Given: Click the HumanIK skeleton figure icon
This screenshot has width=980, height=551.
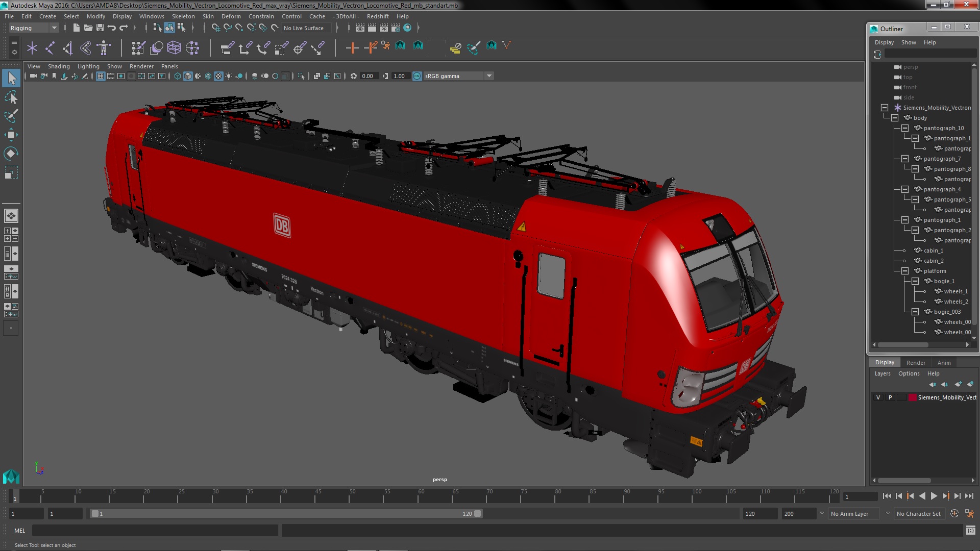Looking at the screenshot, I should click(104, 48).
